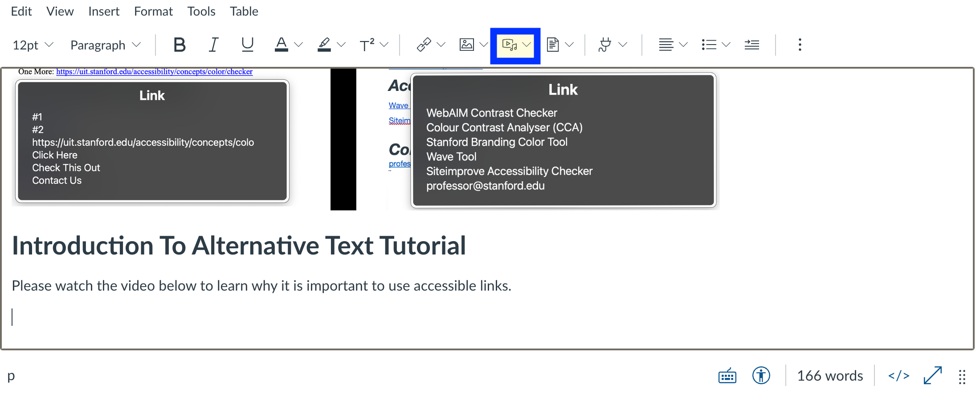
Task: Toggle Bold formatting
Action: [x=180, y=45]
